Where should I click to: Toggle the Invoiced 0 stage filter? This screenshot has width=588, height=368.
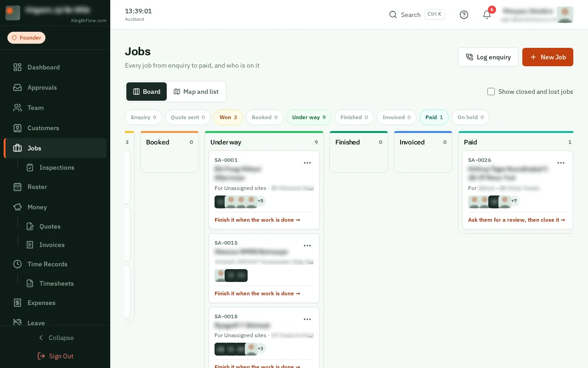click(x=397, y=117)
